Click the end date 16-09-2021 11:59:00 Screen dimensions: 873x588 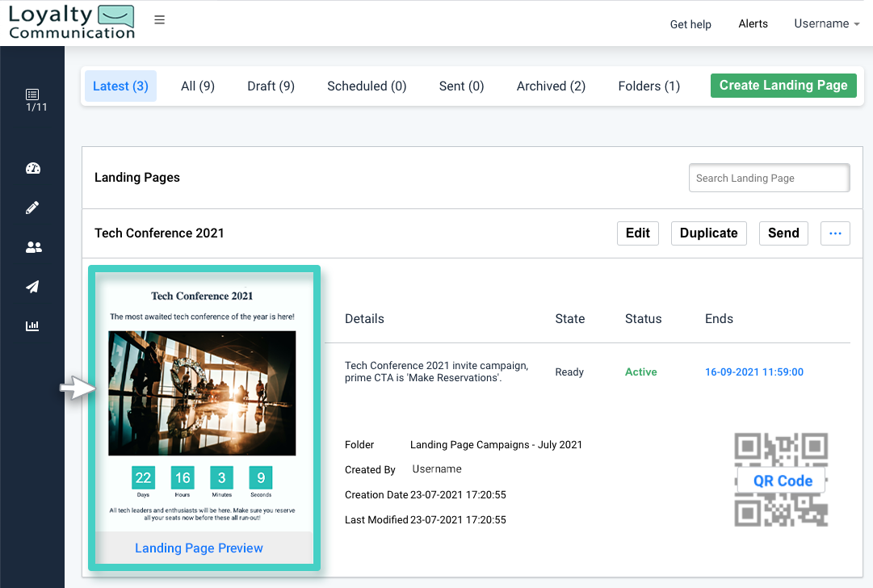(x=753, y=372)
